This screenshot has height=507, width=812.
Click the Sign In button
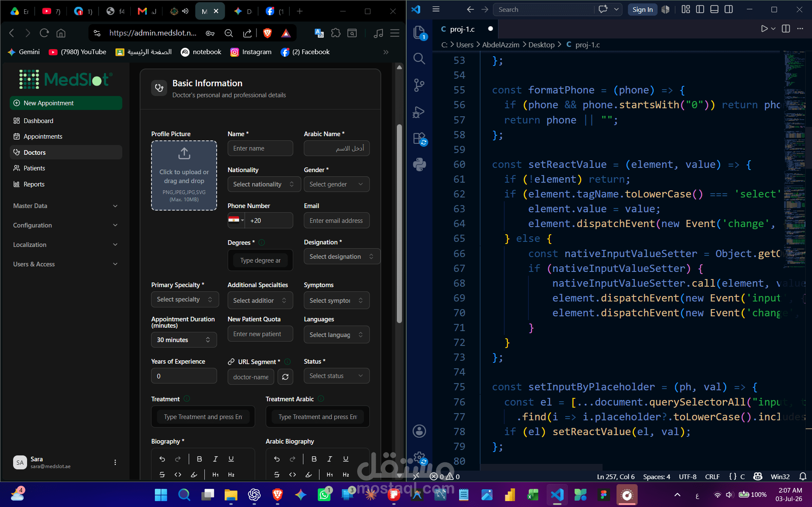click(x=642, y=9)
